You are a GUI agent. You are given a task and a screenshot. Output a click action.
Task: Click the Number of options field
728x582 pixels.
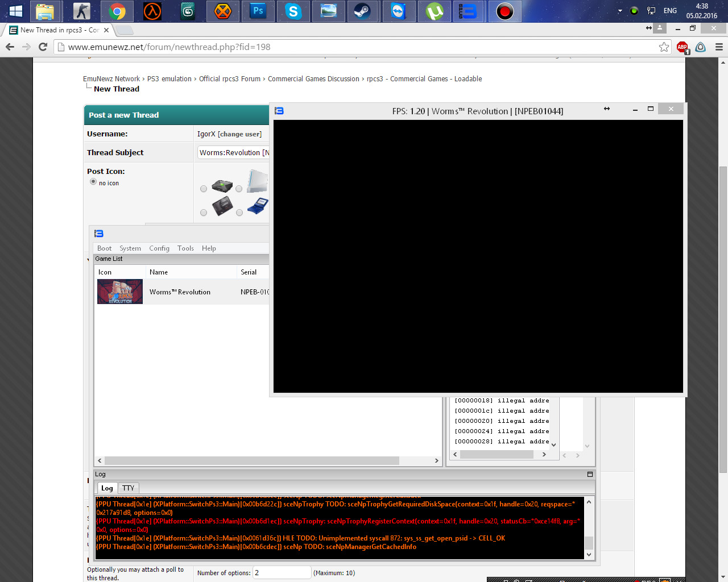(282, 573)
